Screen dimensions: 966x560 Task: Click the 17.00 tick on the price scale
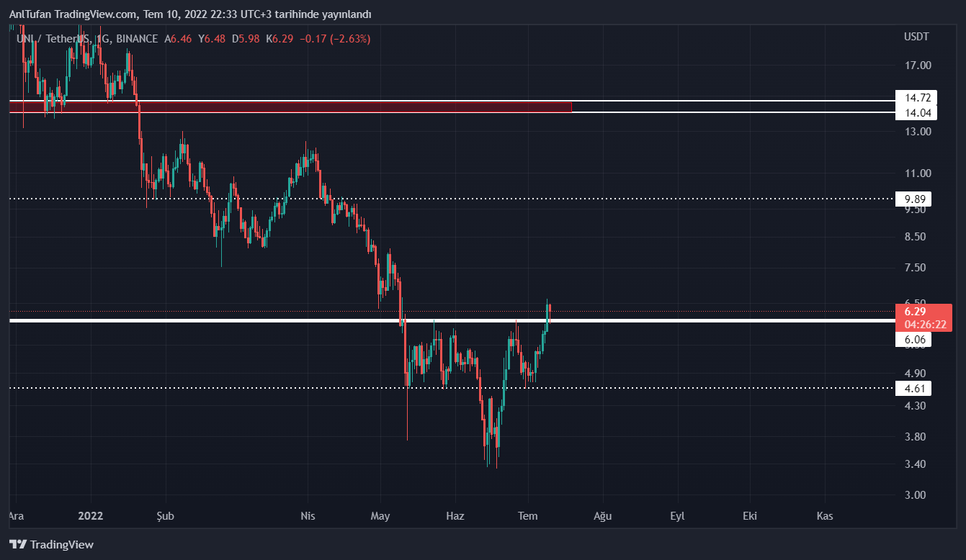click(917, 66)
